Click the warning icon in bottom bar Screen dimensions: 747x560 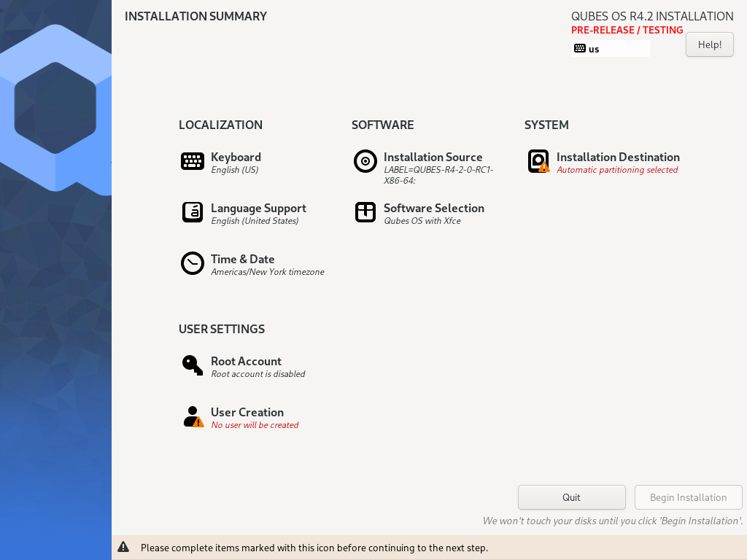(x=123, y=547)
